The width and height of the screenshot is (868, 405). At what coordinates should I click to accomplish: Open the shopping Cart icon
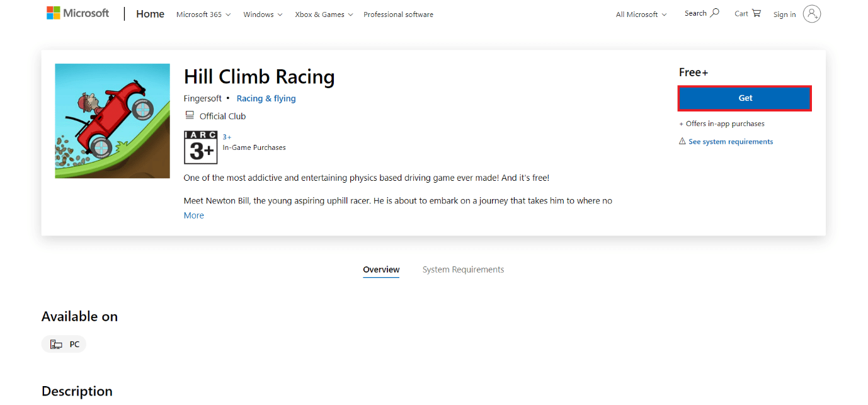pyautogui.click(x=757, y=13)
